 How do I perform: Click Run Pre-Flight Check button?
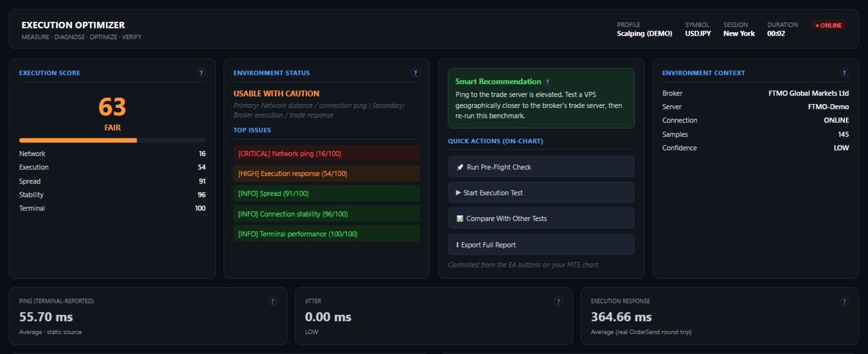pos(541,166)
